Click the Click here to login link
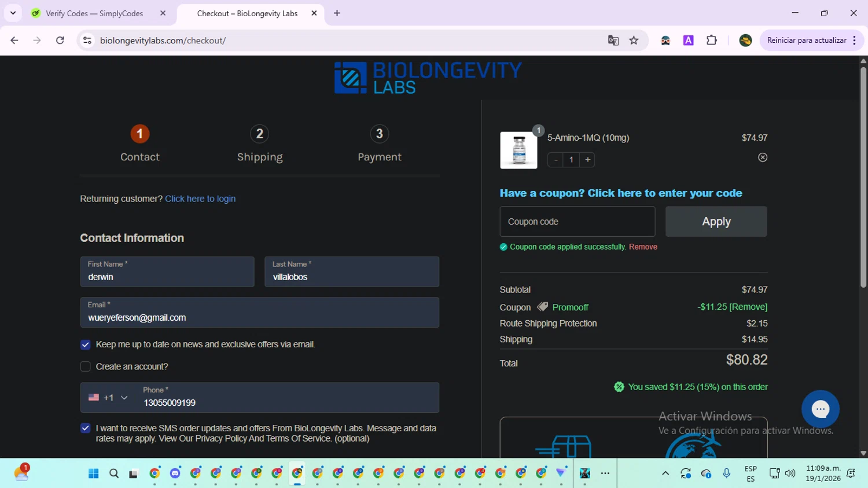The height and width of the screenshot is (488, 868). (200, 199)
